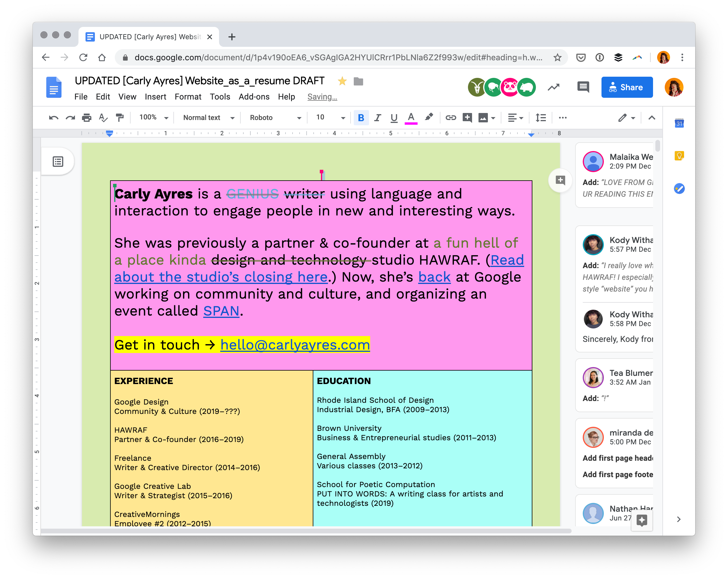Star toggle next to document title
The image size is (728, 579).
(342, 81)
